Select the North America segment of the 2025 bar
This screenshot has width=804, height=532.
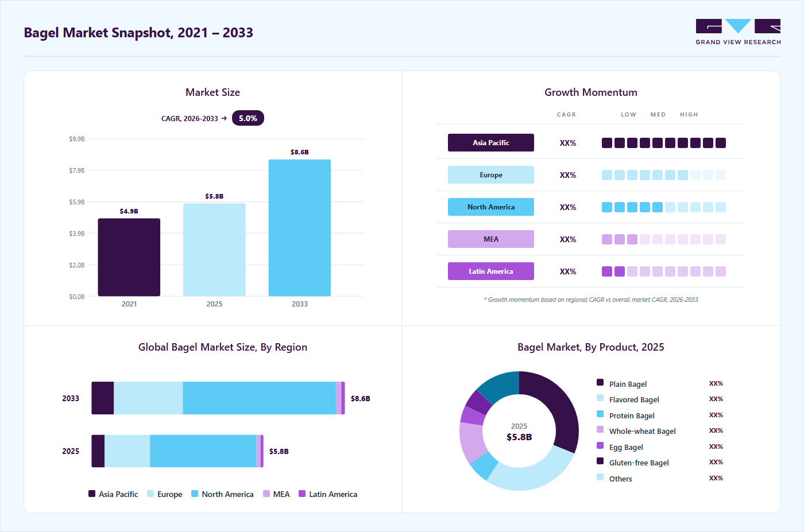click(203, 451)
